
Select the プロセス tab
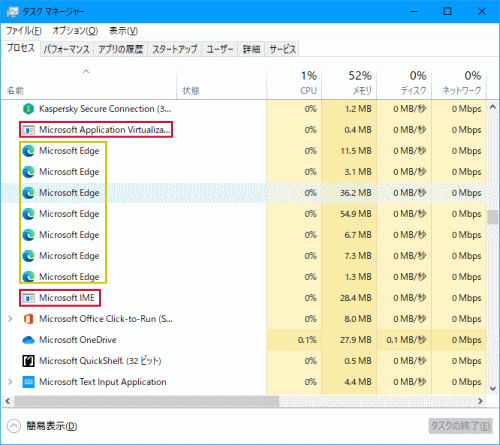pos(21,48)
